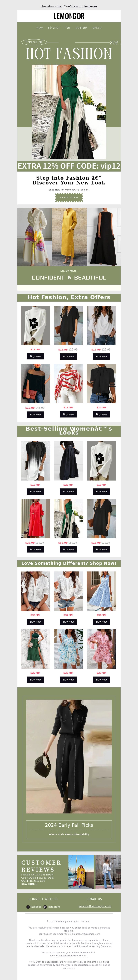Viewport: 138px width, 980px height.
Task: Buy the $24.99 black sheer-sleeve blouse
Action: (101, 414)
